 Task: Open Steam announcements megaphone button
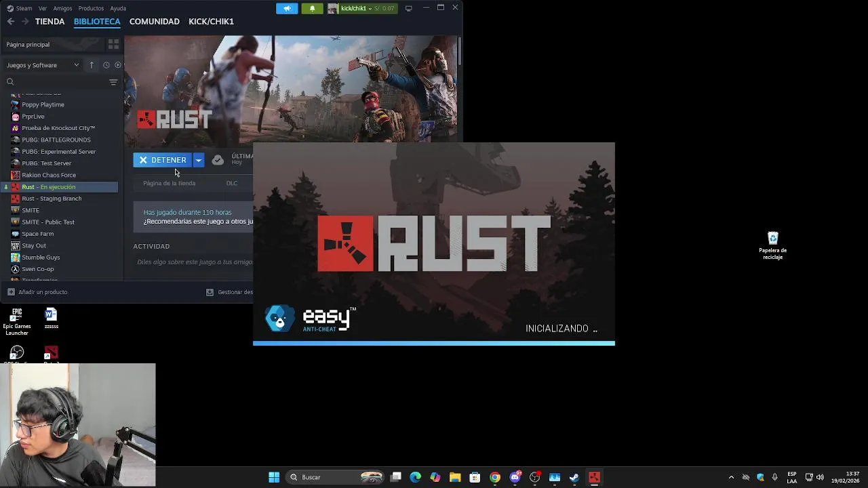point(287,8)
